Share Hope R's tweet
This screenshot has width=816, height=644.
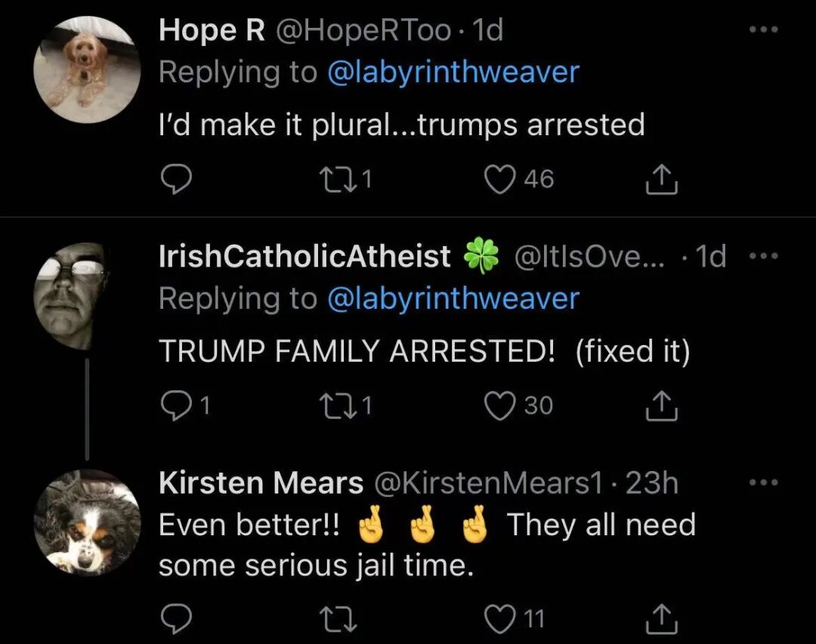(661, 180)
